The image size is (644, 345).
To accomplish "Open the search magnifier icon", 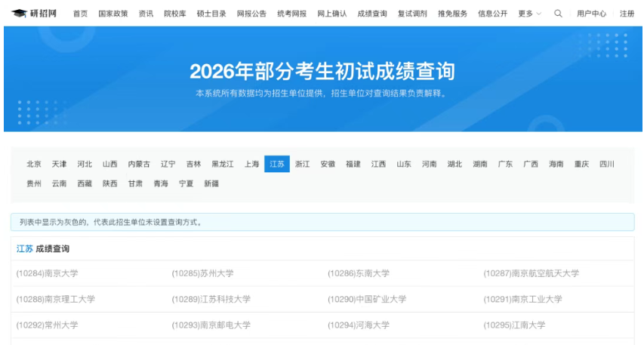I will (x=558, y=14).
